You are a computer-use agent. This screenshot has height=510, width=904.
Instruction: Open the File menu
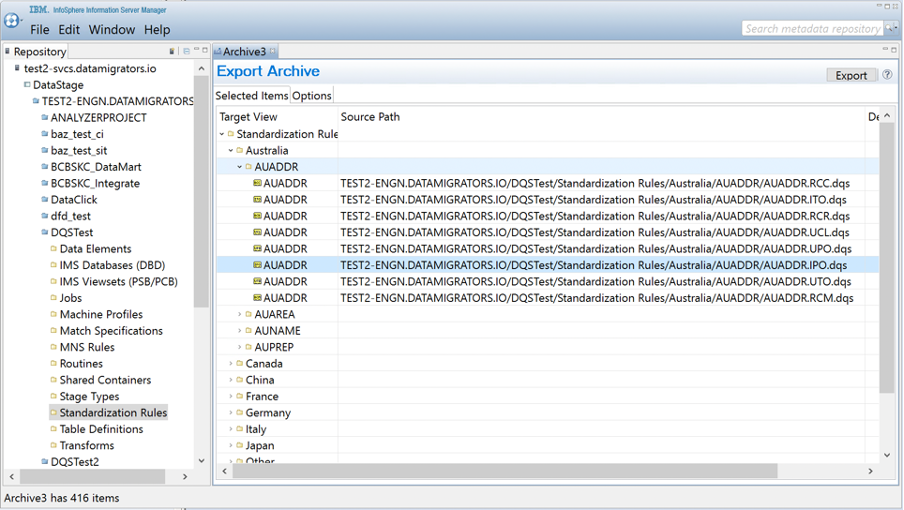pos(39,30)
